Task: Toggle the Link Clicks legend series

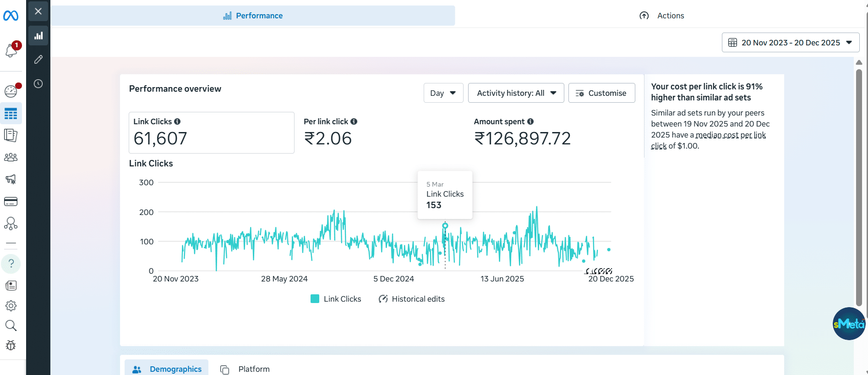Action: [x=336, y=299]
